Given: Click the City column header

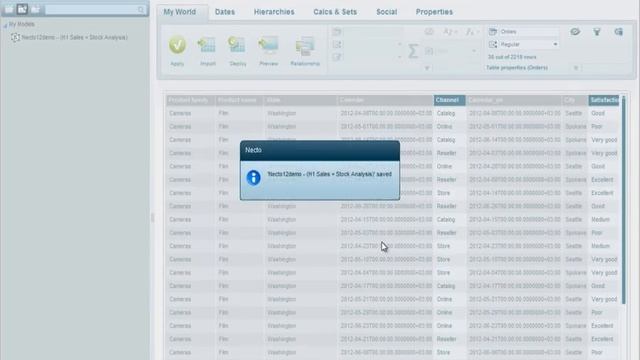Looking at the screenshot, I should coord(575,100).
